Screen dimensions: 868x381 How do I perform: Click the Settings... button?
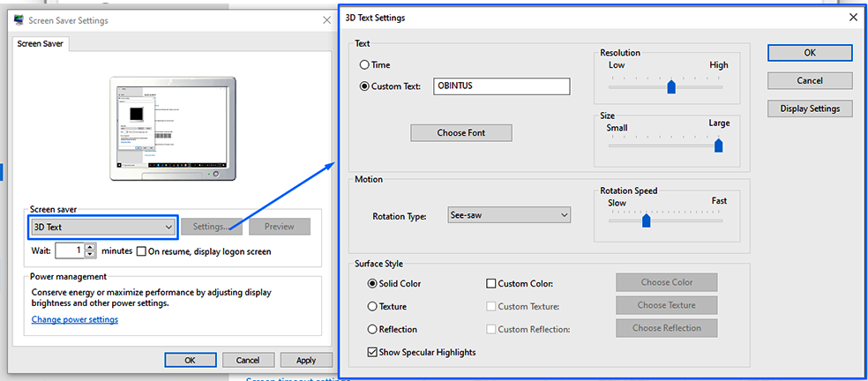pyautogui.click(x=212, y=227)
